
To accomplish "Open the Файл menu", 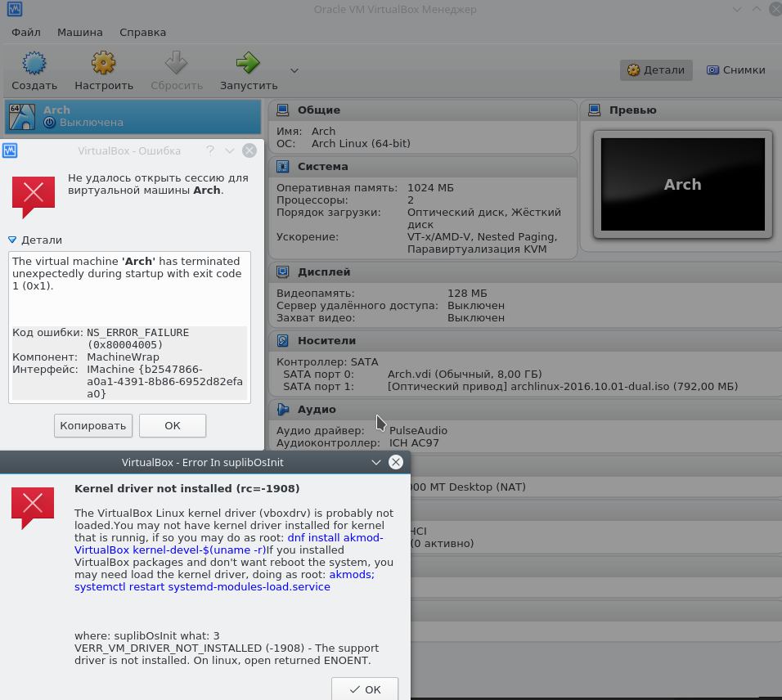I will coord(26,33).
